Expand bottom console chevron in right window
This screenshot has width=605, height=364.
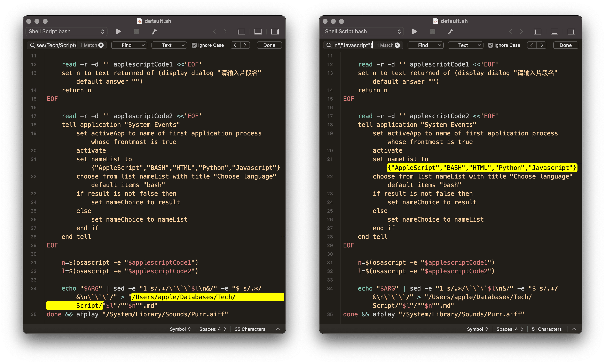[x=574, y=329]
